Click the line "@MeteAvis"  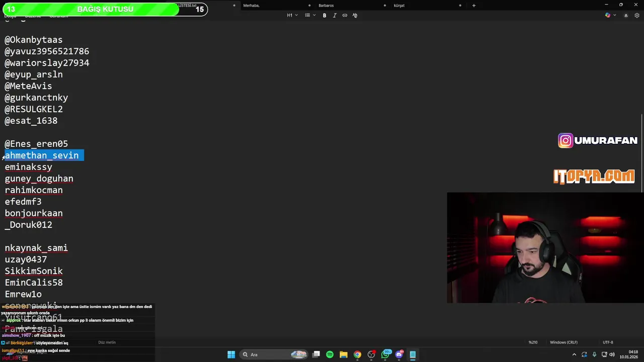click(x=28, y=86)
